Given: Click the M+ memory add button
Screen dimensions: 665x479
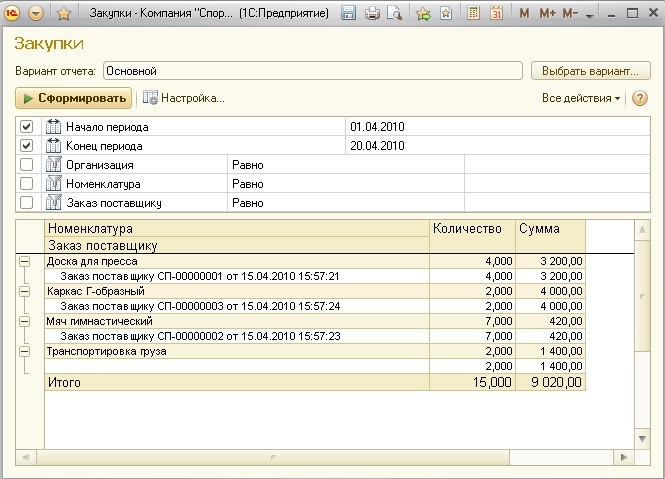Looking at the screenshot, I should tap(547, 14).
